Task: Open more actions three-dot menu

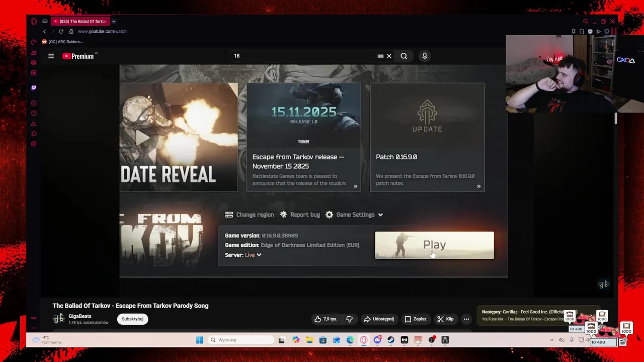Action: click(466, 319)
